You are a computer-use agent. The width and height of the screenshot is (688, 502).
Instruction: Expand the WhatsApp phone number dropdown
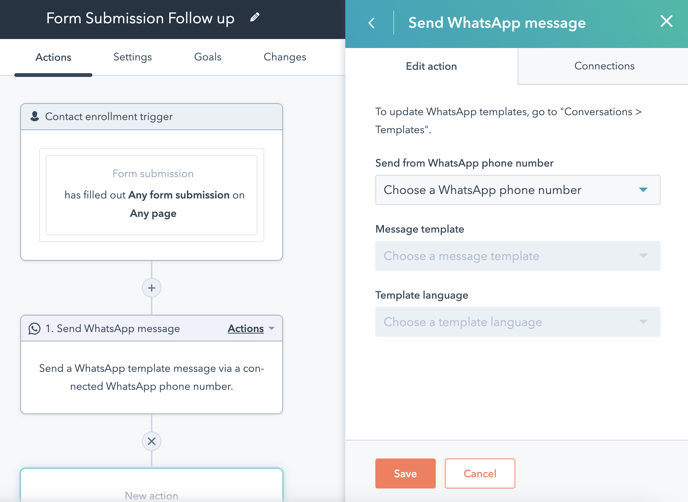517,190
